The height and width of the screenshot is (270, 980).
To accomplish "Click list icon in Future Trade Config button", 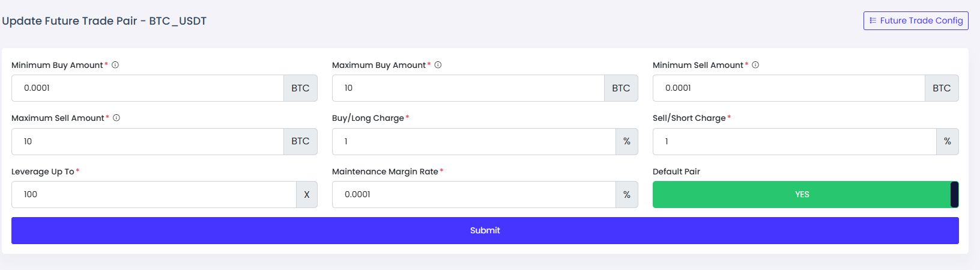I will pyautogui.click(x=873, y=20).
